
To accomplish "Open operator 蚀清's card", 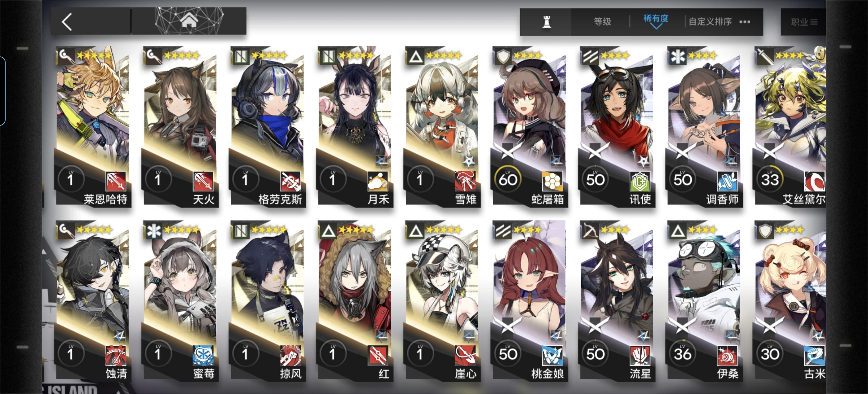I will 93,301.
